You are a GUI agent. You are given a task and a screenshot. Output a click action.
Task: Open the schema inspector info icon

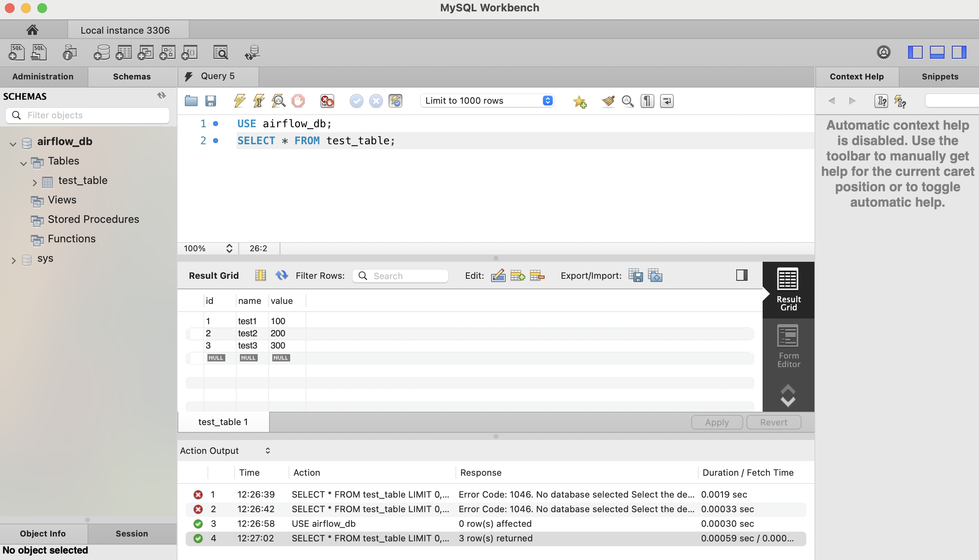70,53
